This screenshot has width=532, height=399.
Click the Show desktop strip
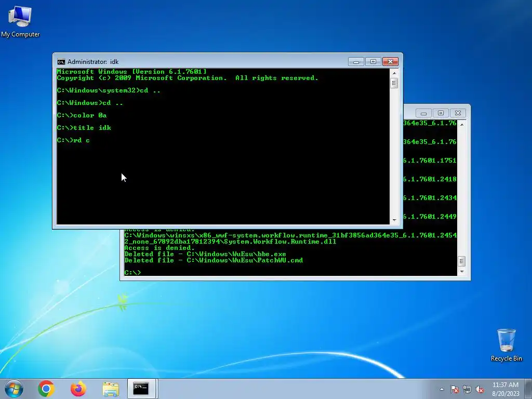tap(528, 389)
